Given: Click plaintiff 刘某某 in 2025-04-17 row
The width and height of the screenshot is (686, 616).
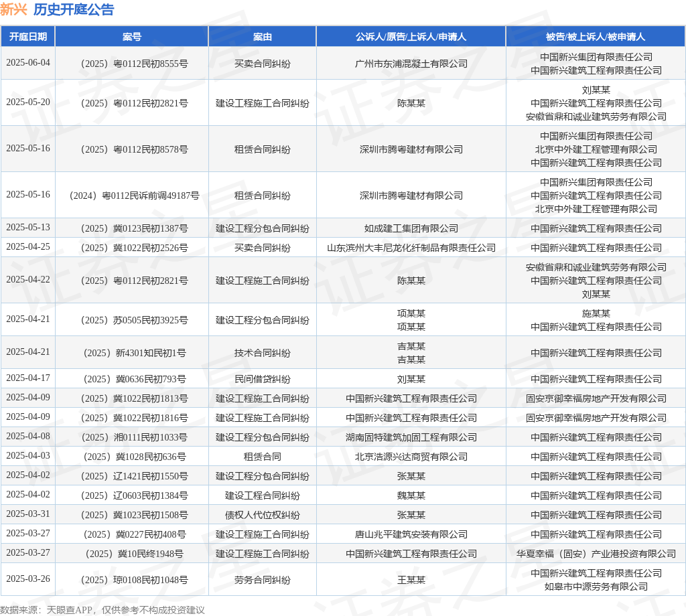Looking at the screenshot, I should 411,379.
